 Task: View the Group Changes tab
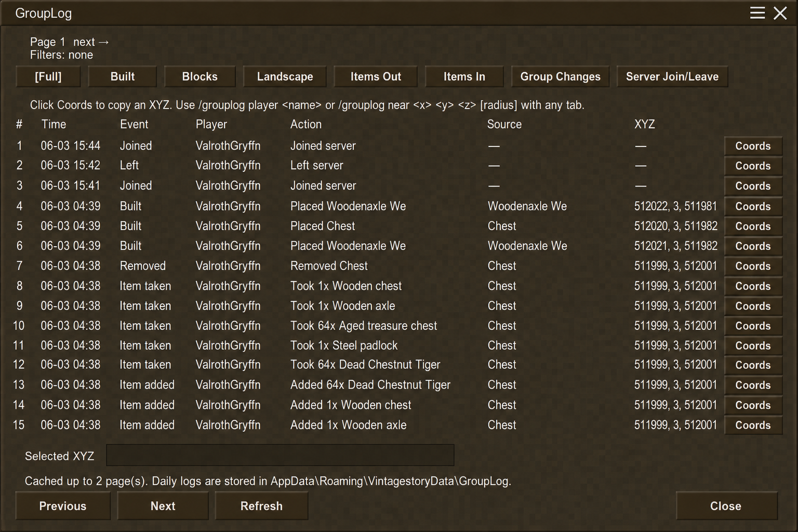click(x=560, y=77)
